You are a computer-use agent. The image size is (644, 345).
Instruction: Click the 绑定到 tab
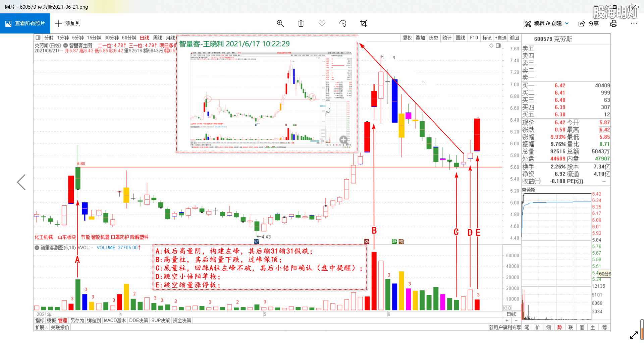tap(94, 321)
